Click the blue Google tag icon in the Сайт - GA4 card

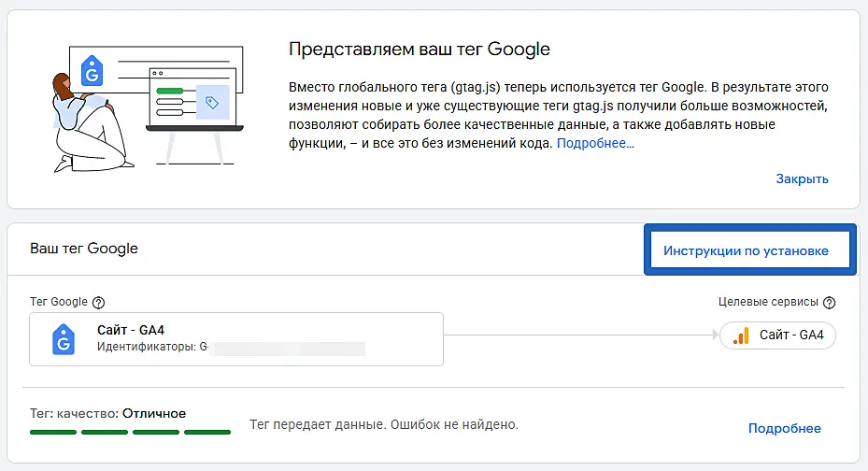click(64, 338)
